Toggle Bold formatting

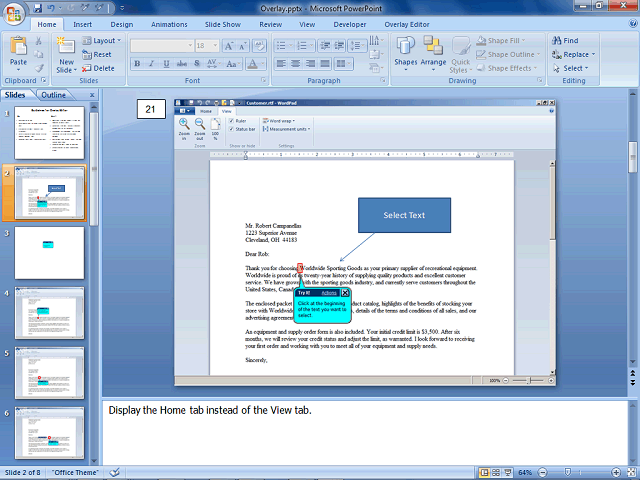click(x=137, y=64)
